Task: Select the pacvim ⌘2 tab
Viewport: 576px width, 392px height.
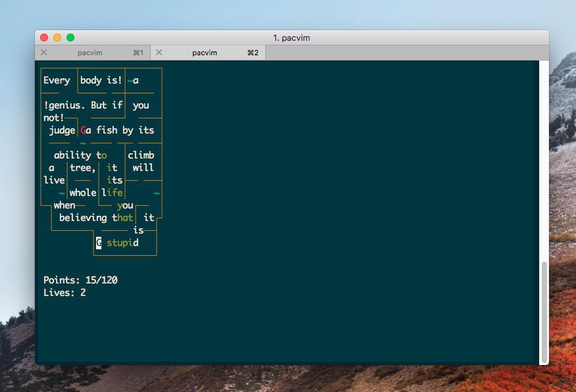Action: (x=207, y=53)
